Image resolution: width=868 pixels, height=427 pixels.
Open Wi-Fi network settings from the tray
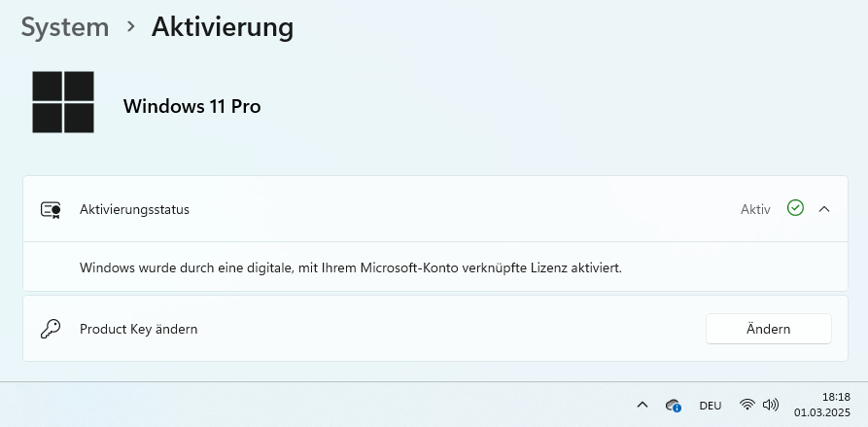coord(747,405)
